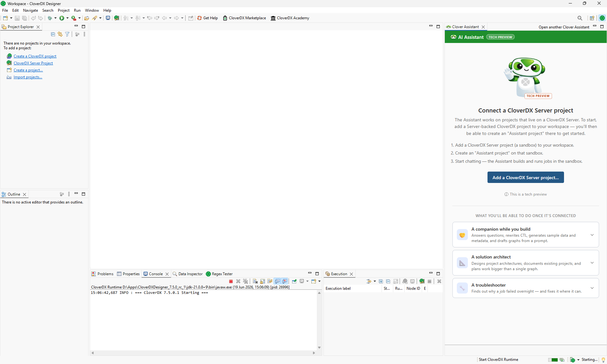Click the magnifier search icon at top right
The height and width of the screenshot is (364, 607).
580,18
